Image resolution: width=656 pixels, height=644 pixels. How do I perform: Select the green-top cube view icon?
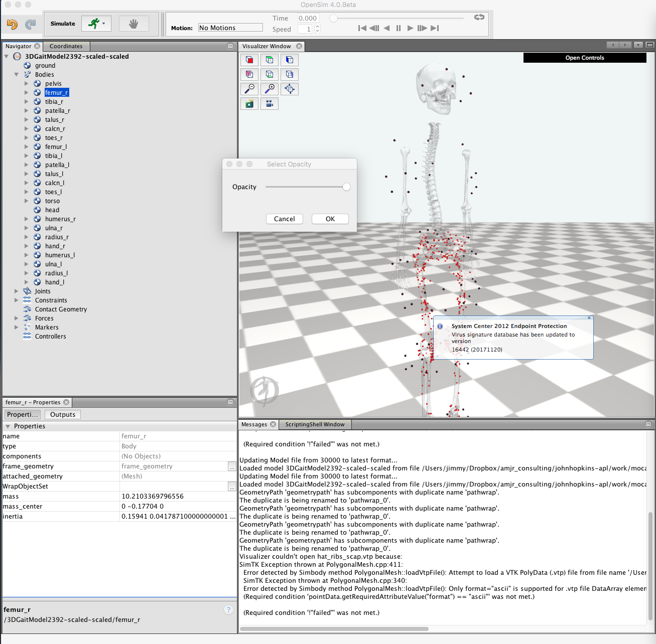tap(270, 60)
